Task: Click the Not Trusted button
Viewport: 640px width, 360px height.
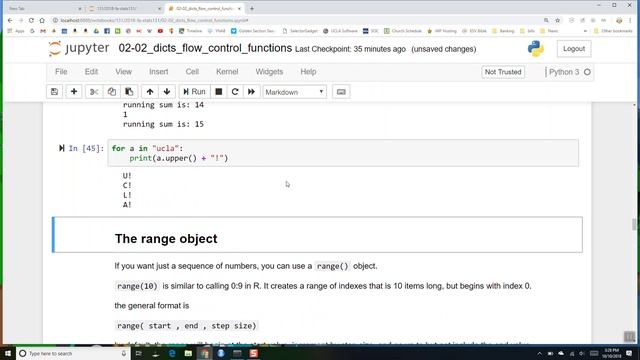Action: click(503, 72)
